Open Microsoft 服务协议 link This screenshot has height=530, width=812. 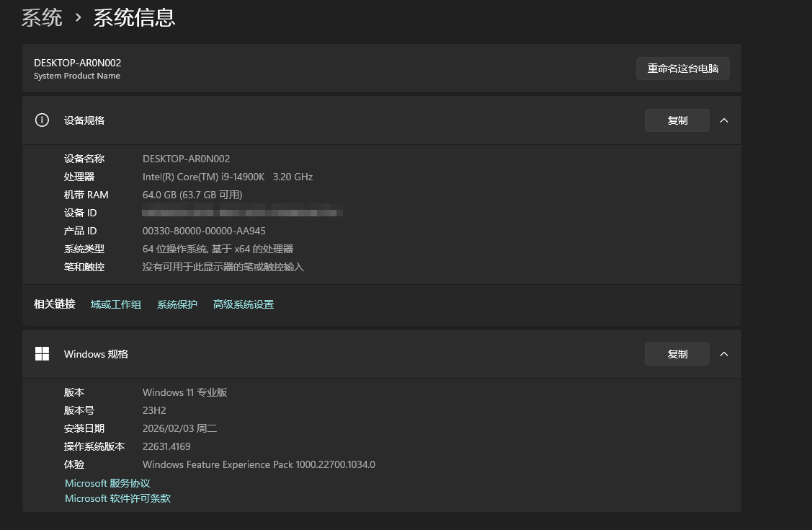pyautogui.click(x=107, y=483)
